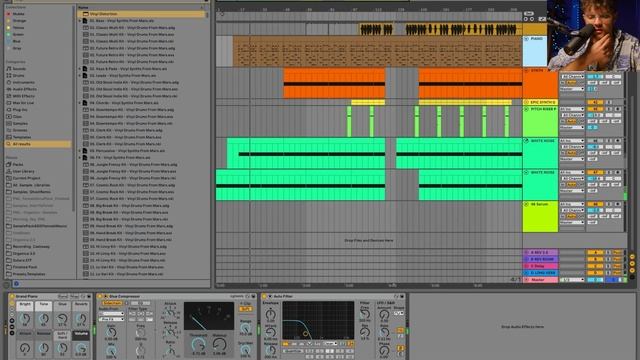Click the Set locator button

click(x=529, y=14)
